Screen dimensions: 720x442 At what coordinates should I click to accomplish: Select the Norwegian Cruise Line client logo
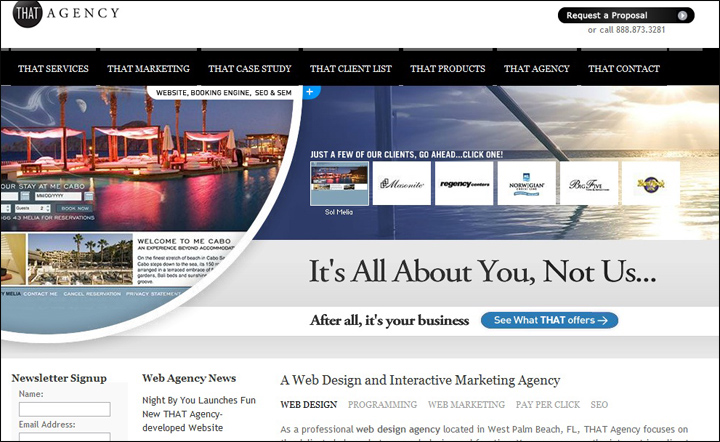click(527, 183)
